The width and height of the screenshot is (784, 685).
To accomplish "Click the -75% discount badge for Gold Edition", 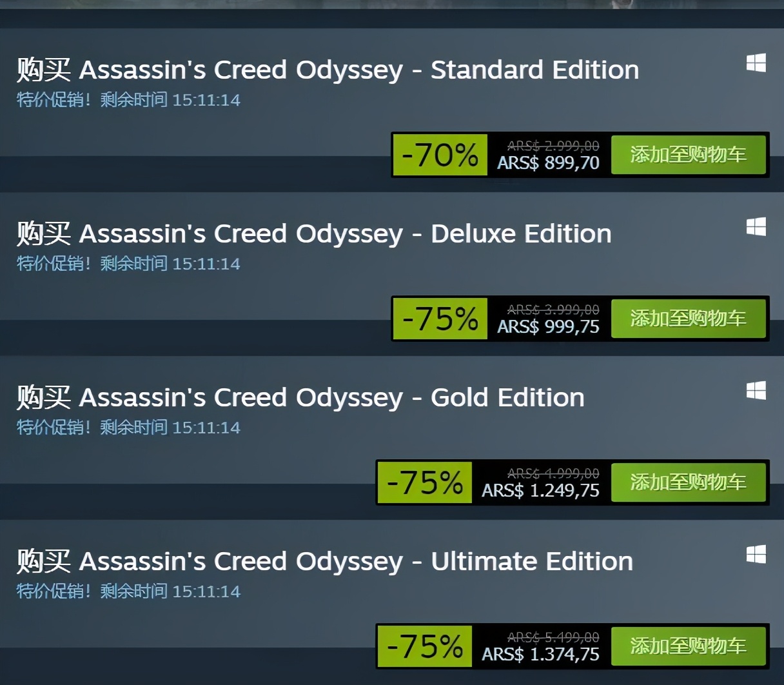I will click(423, 482).
